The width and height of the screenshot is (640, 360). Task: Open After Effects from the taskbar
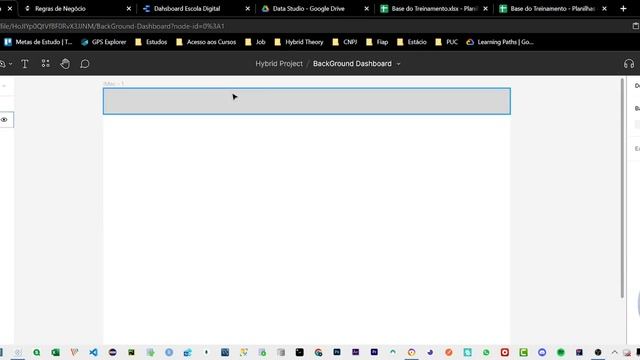(356, 352)
